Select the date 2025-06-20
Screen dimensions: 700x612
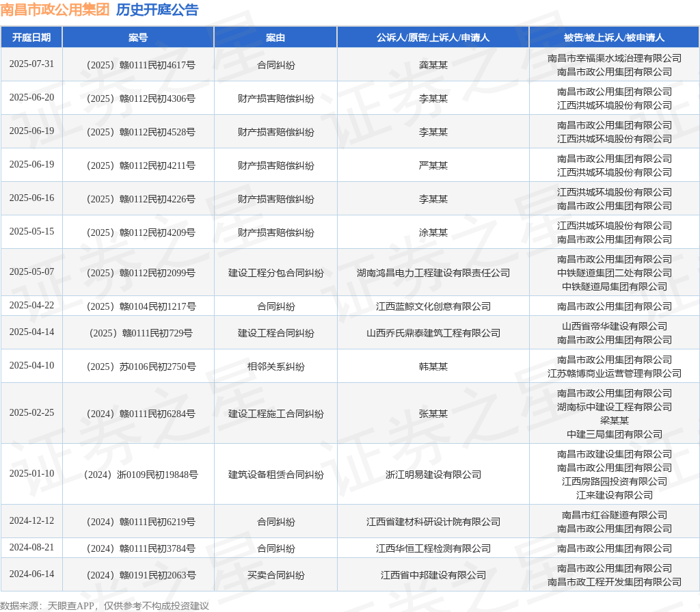(x=31, y=97)
